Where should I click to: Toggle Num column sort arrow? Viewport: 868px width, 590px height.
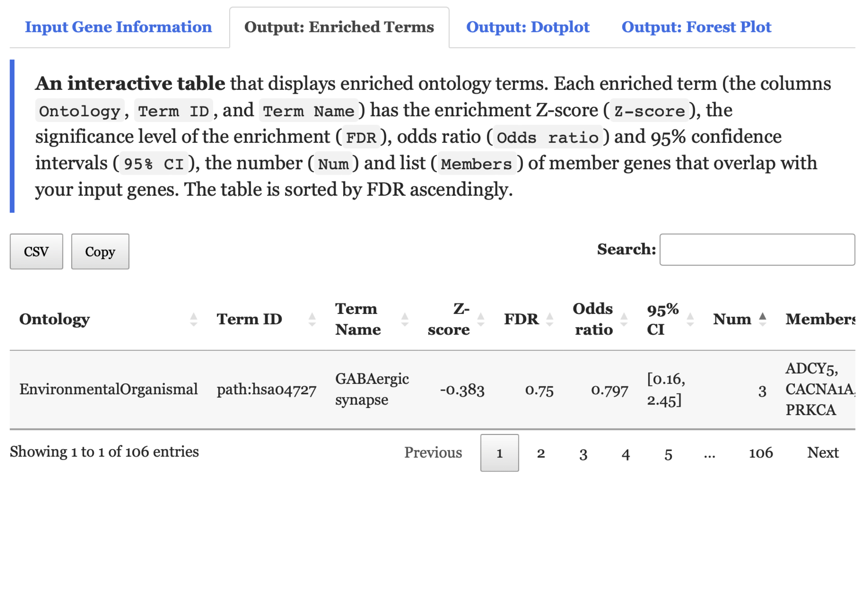point(763,319)
